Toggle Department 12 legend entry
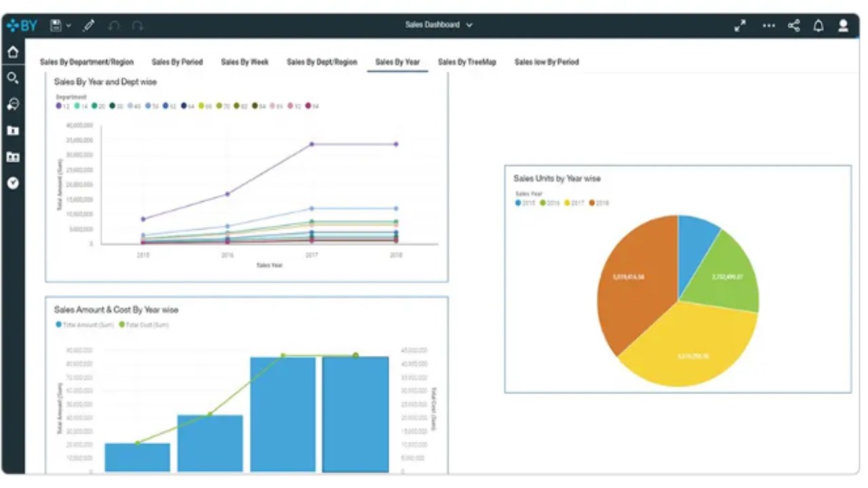868x488 pixels. 62,106
